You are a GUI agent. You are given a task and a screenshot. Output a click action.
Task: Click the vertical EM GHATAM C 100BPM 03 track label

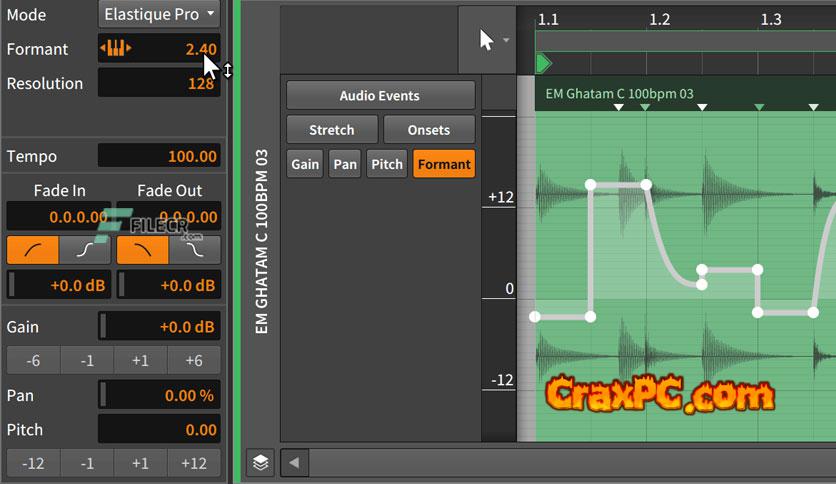[261, 241]
